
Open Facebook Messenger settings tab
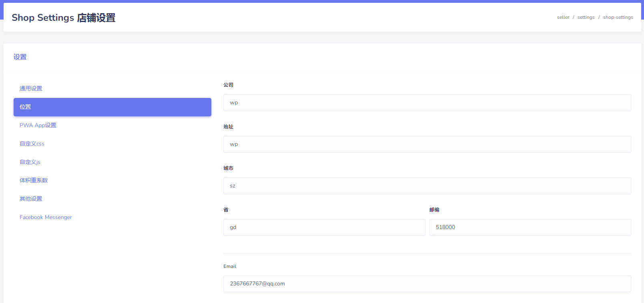46,217
